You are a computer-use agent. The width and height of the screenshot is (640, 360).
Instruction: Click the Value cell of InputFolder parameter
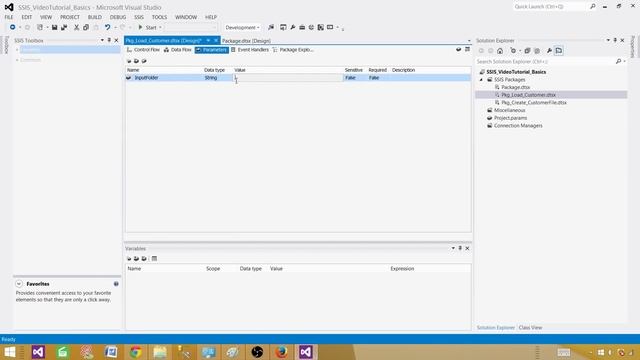tap(288, 78)
